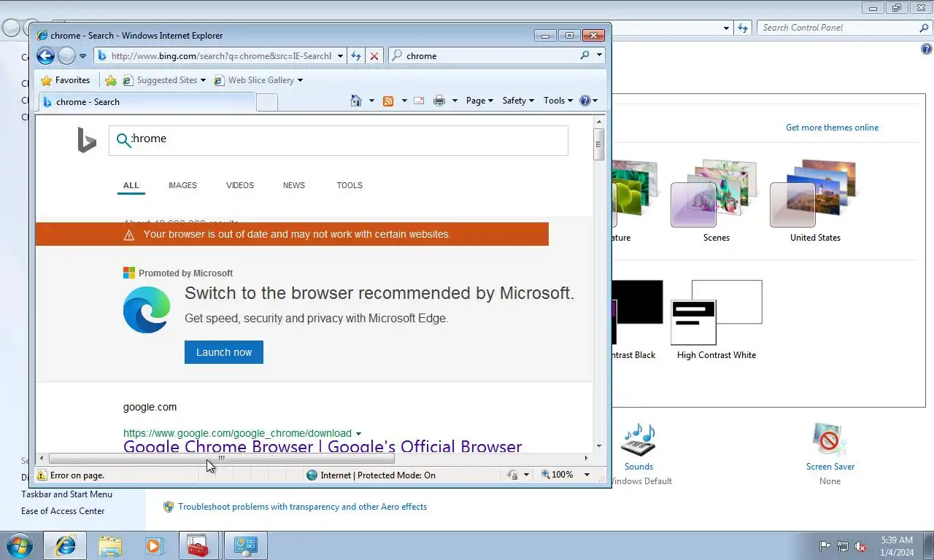Open the Page menu
The image size is (934, 560).
click(479, 101)
